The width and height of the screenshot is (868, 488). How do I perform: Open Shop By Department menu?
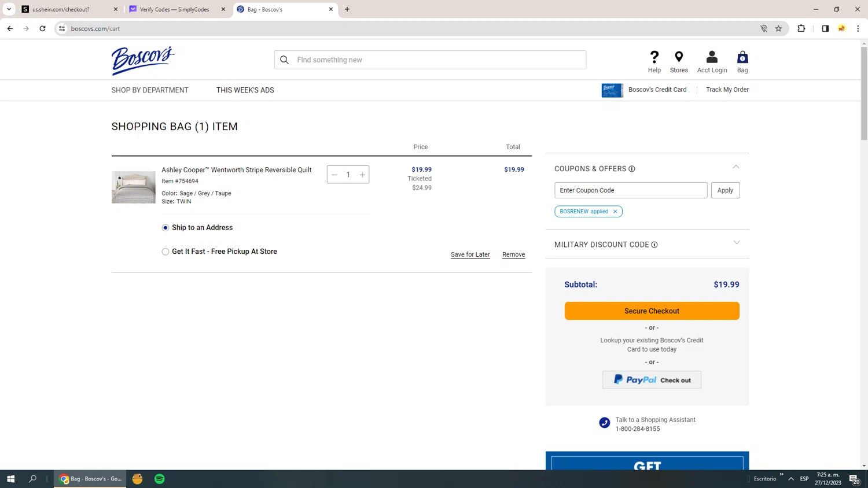pyautogui.click(x=150, y=90)
